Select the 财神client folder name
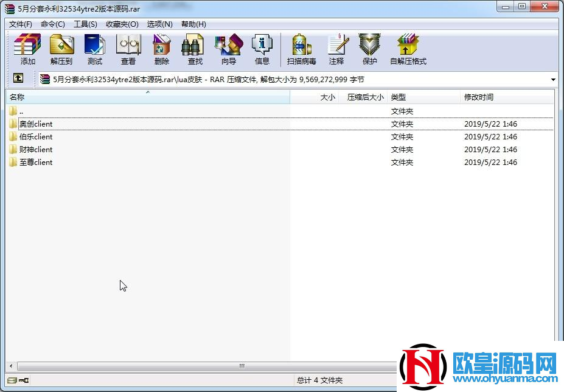 (36, 149)
